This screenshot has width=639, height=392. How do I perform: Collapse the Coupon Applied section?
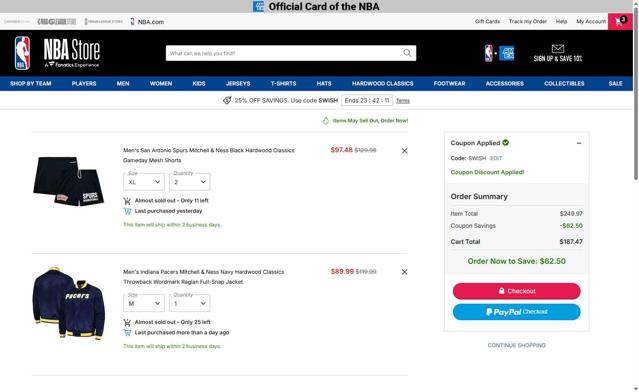tap(579, 143)
